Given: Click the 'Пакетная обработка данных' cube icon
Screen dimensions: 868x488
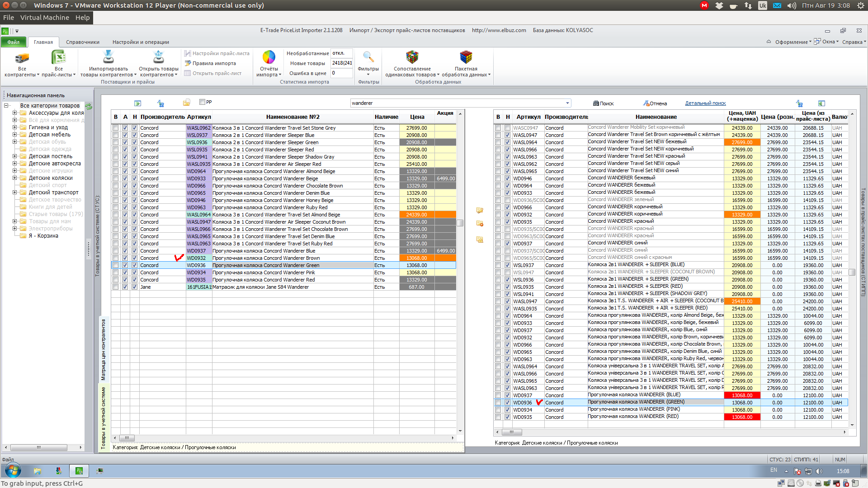Looking at the screenshot, I should click(x=466, y=57).
